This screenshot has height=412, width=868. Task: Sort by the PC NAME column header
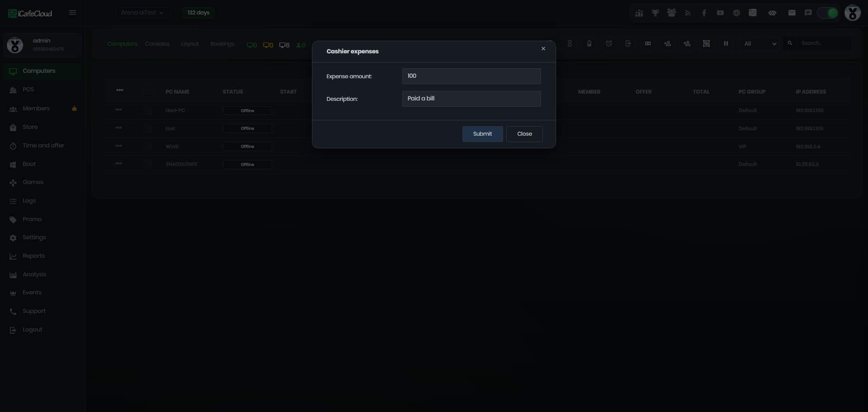click(x=177, y=92)
